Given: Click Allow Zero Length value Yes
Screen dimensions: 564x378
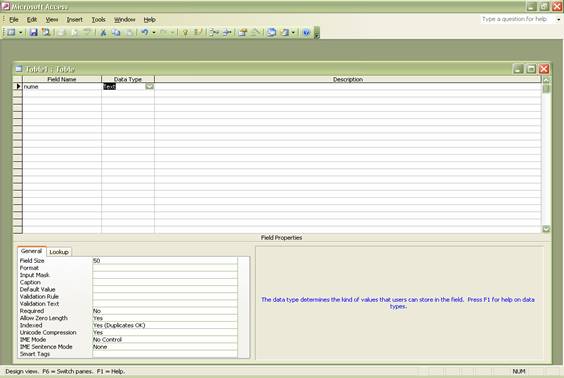Looking at the screenshot, I should [x=165, y=318].
